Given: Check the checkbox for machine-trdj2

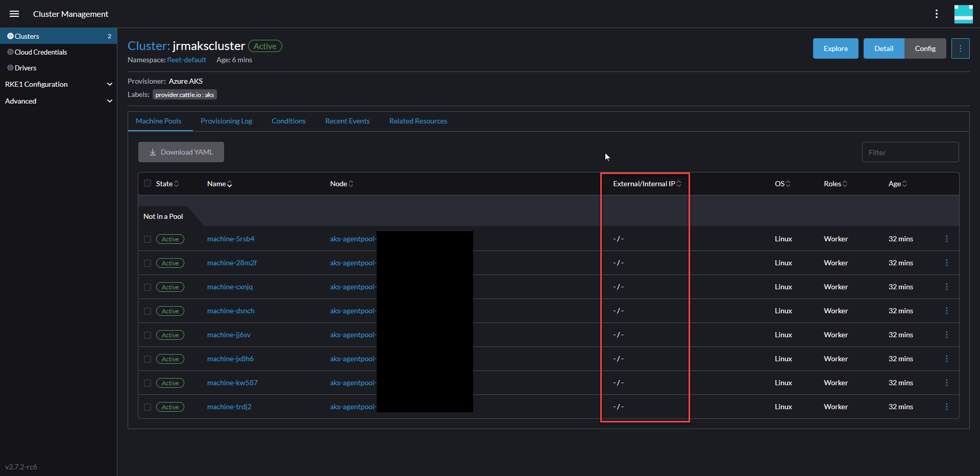Looking at the screenshot, I should (x=147, y=407).
